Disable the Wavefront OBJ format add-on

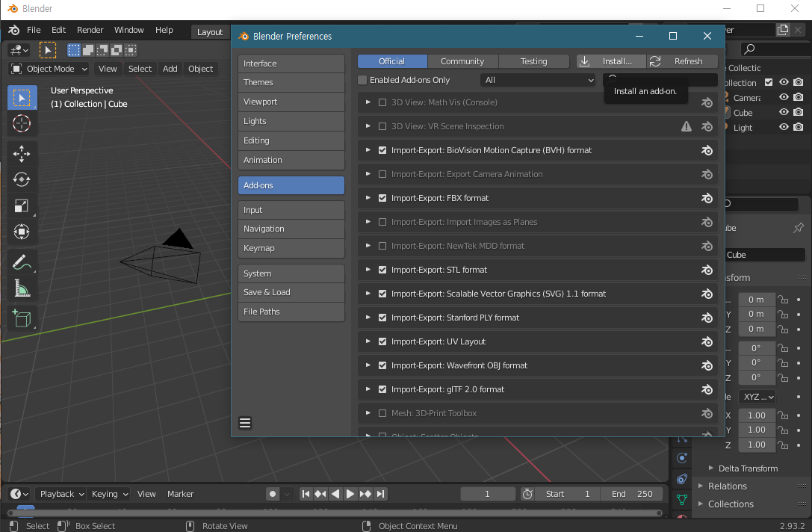pyautogui.click(x=382, y=365)
